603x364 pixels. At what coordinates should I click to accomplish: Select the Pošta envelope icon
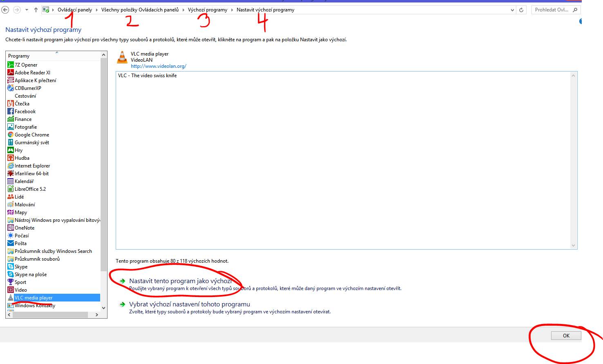click(11, 243)
